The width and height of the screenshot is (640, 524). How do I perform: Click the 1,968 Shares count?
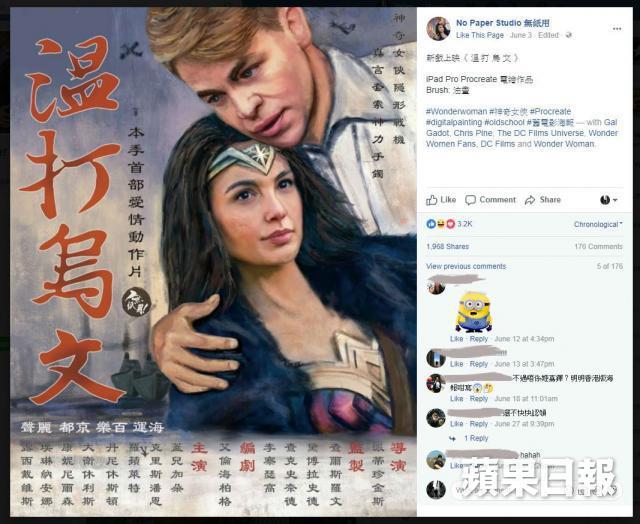(x=447, y=246)
